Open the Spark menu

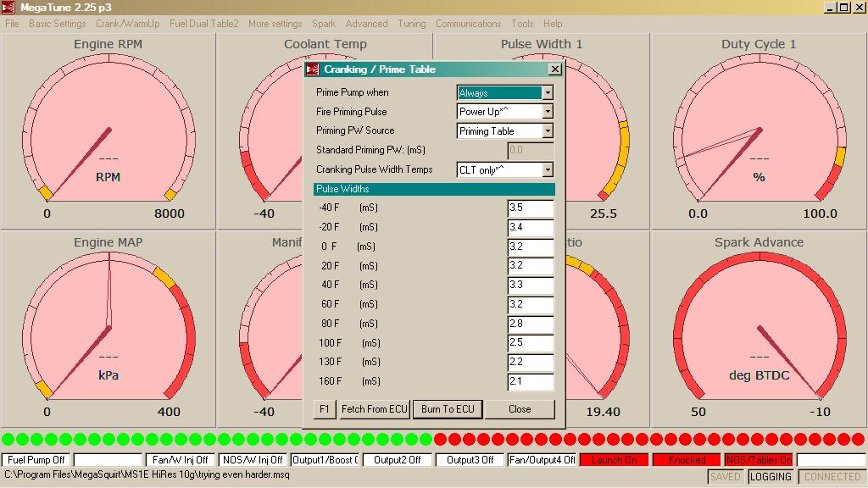[x=324, y=24]
